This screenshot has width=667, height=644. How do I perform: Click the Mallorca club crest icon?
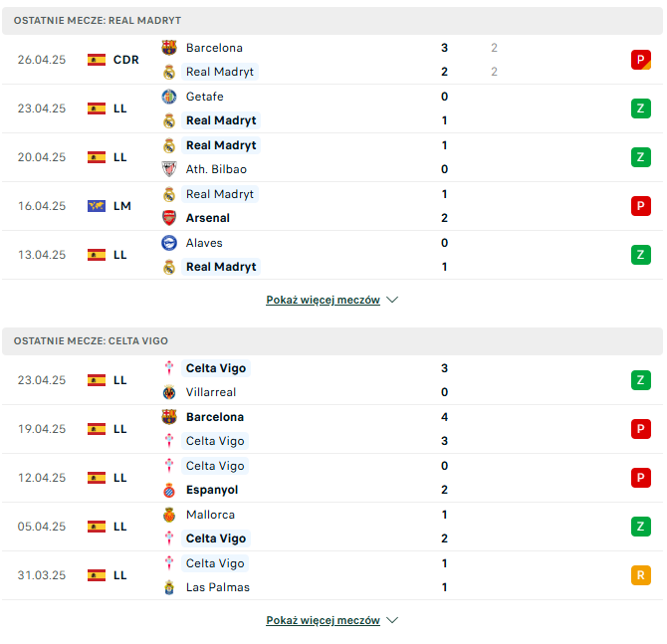[169, 515]
